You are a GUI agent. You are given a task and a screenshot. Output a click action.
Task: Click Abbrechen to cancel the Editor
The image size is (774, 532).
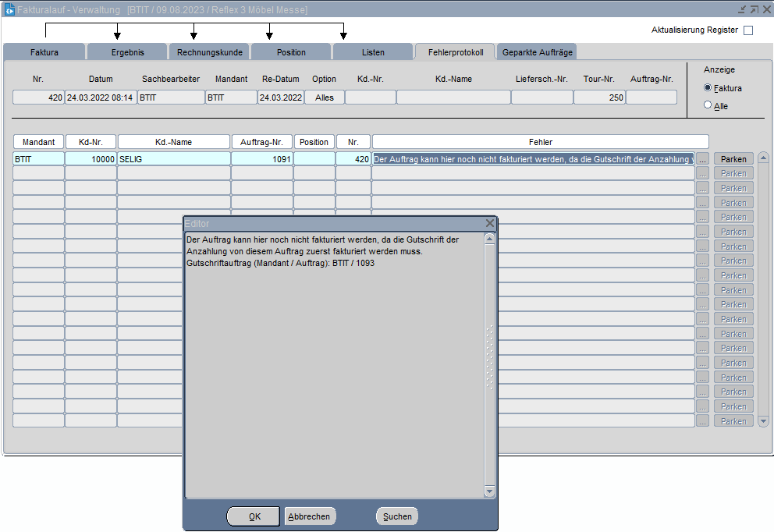point(310,516)
